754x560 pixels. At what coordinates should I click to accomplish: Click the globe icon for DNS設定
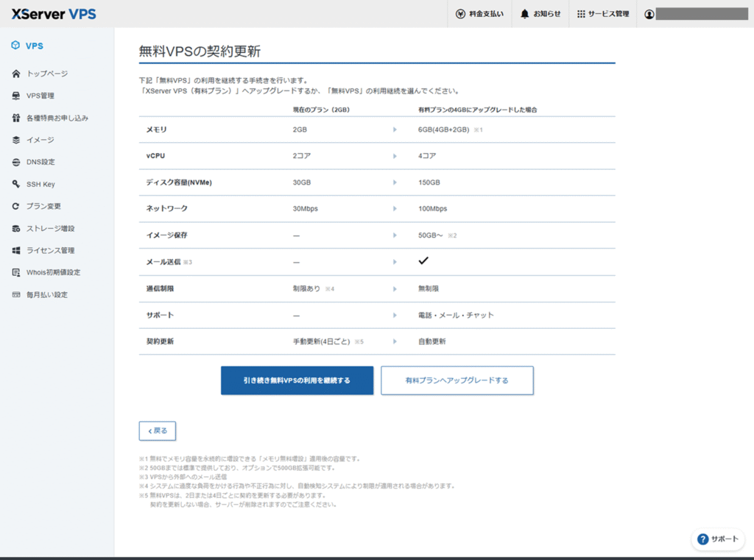(x=16, y=162)
